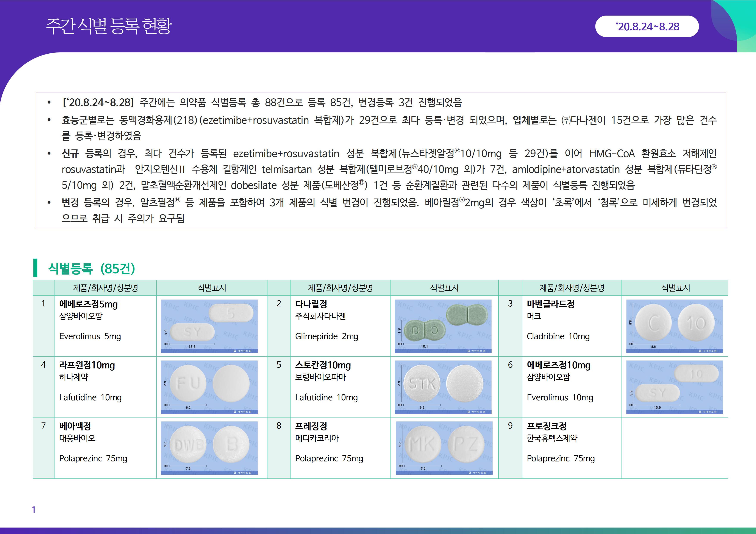The height and width of the screenshot is (534, 756).
Task: Click the page number 1 at bottom left
Action: click(x=34, y=510)
